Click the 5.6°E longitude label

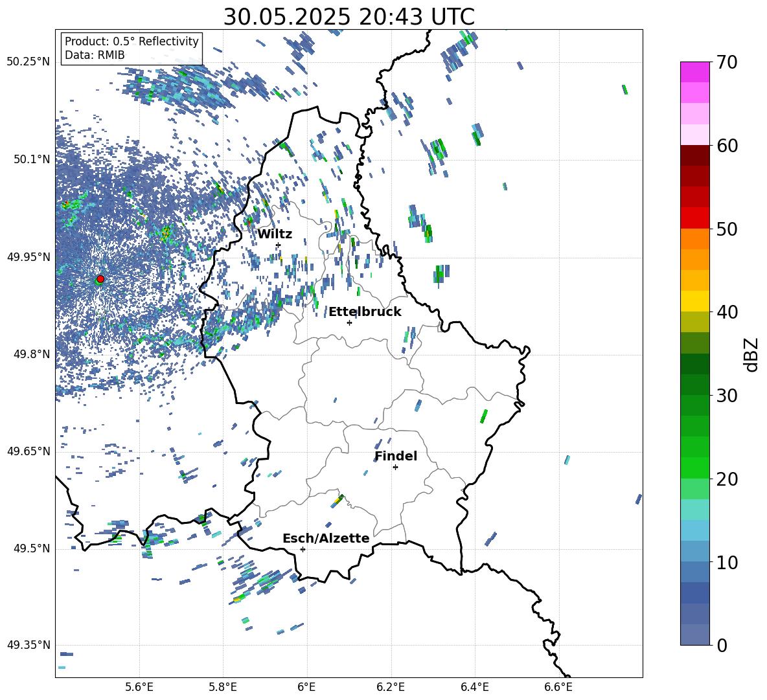click(x=139, y=687)
